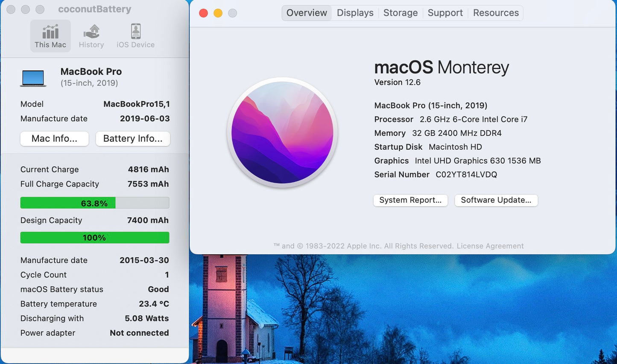Image resolution: width=617 pixels, height=364 pixels.
Task: Click the Cycle Count value showing 1
Action: point(166,275)
